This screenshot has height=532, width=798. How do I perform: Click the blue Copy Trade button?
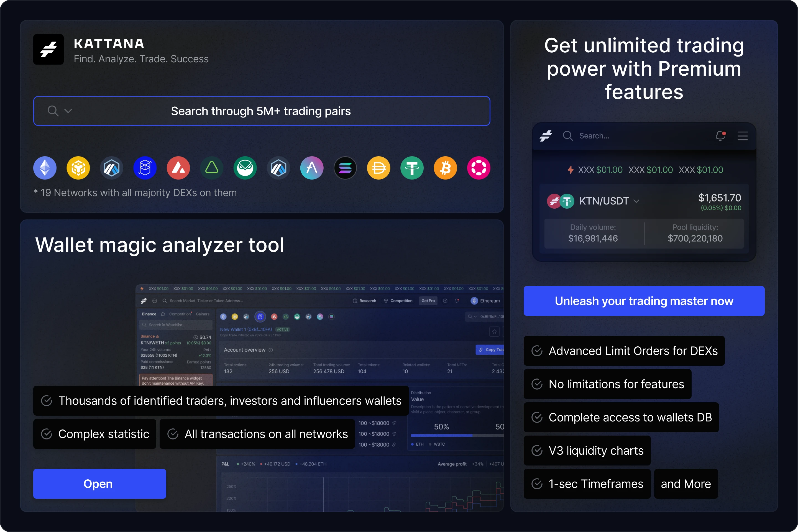[490, 350]
